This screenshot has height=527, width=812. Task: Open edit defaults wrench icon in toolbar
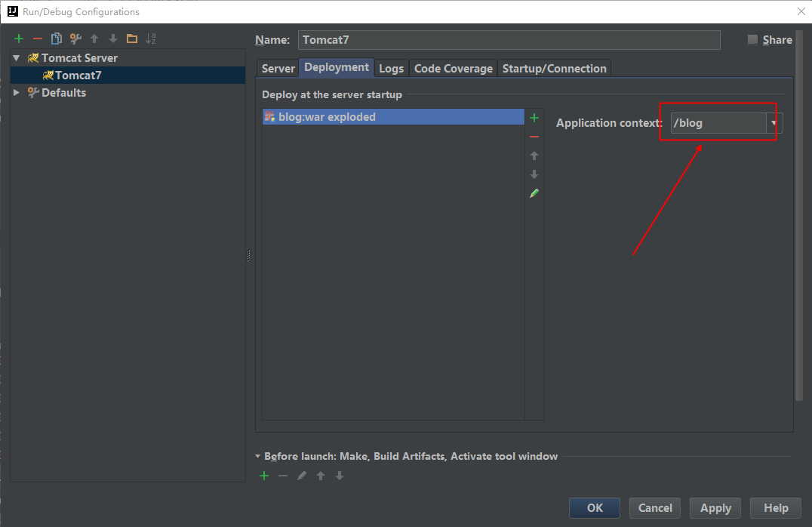click(75, 39)
